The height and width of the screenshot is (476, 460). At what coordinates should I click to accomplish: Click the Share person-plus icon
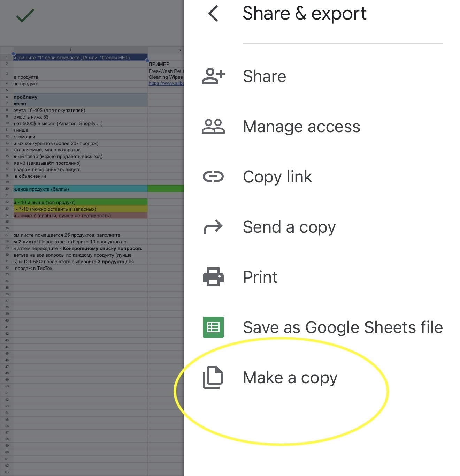[x=213, y=76]
